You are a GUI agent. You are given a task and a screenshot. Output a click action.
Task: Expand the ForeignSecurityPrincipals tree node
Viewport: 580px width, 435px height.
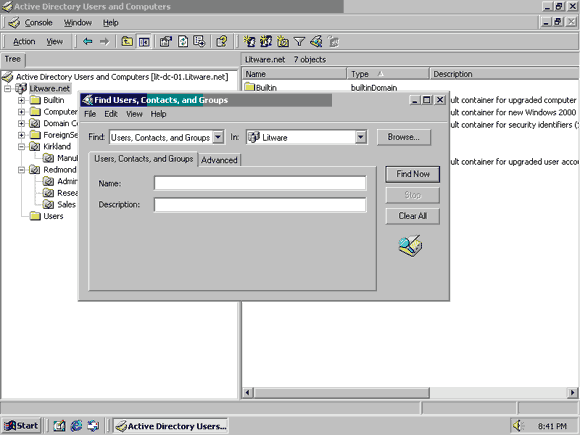coord(21,135)
